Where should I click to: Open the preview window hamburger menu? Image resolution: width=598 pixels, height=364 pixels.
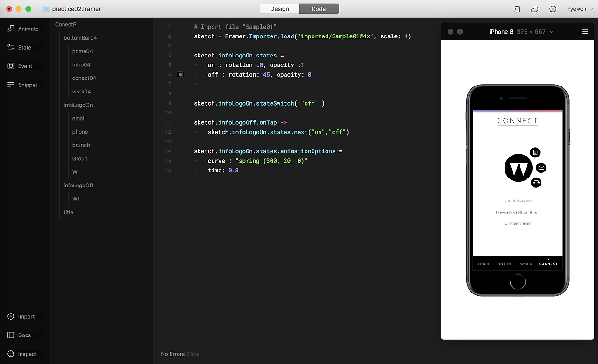click(x=585, y=31)
